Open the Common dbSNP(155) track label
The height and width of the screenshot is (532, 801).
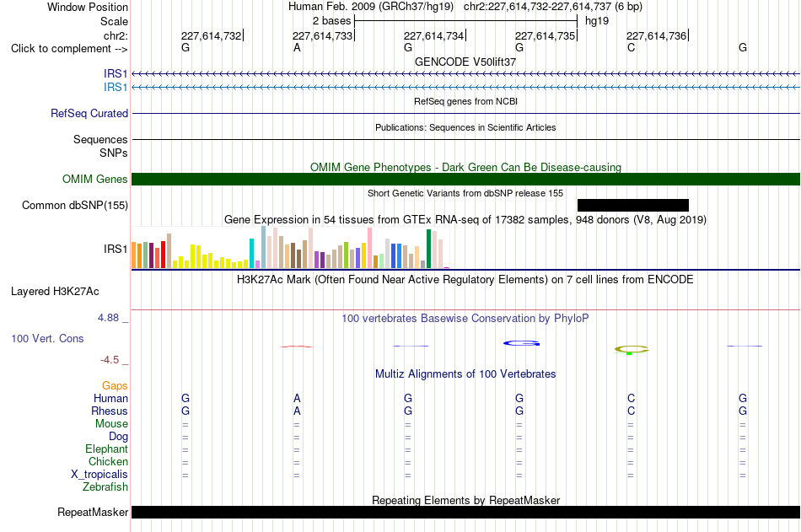(x=75, y=206)
